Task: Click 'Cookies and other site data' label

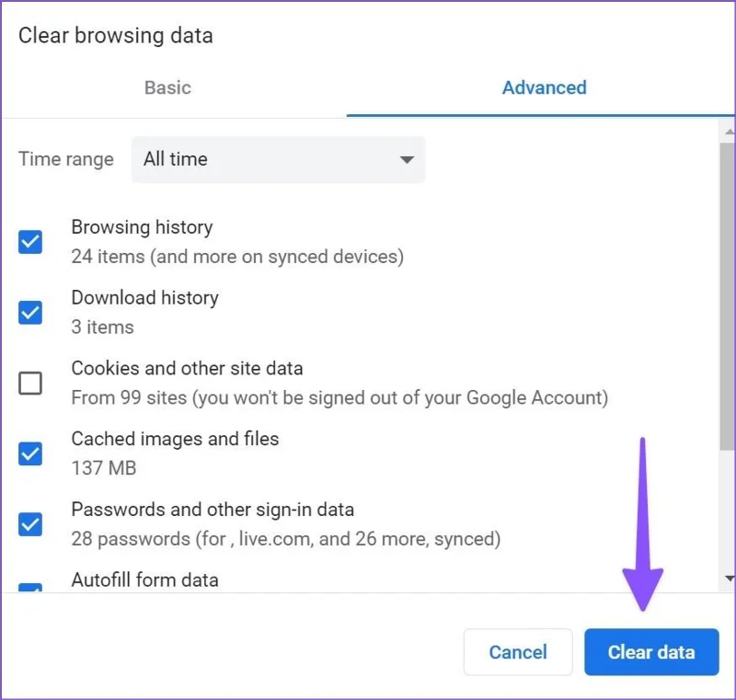Action: tap(187, 368)
